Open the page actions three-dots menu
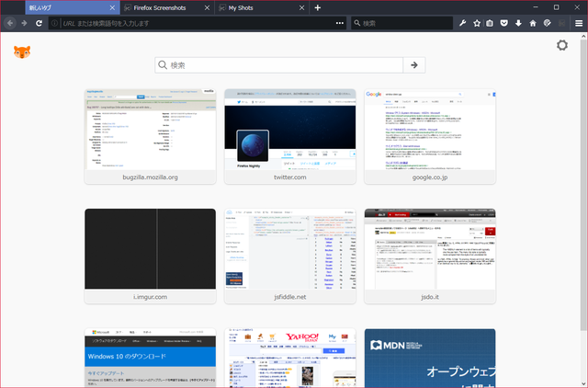The height and width of the screenshot is (388, 588). point(340,23)
